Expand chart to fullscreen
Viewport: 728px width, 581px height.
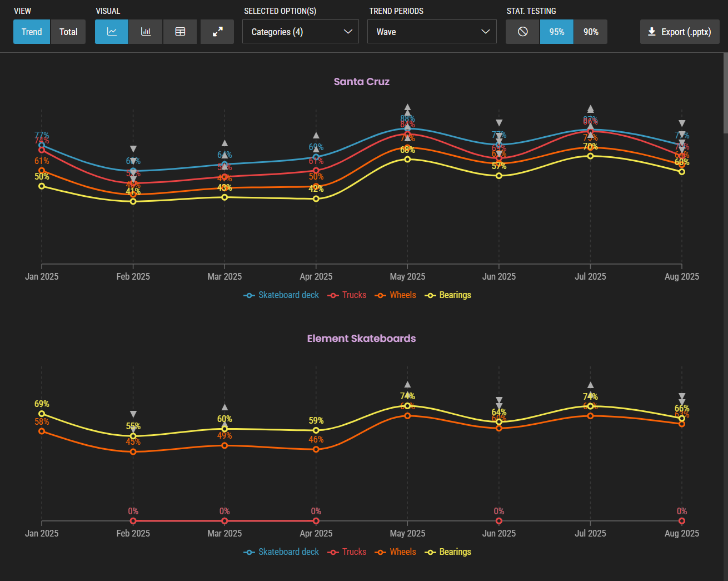(217, 32)
